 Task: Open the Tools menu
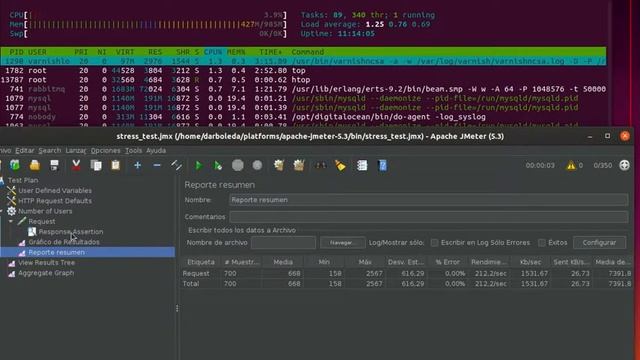coord(133,151)
